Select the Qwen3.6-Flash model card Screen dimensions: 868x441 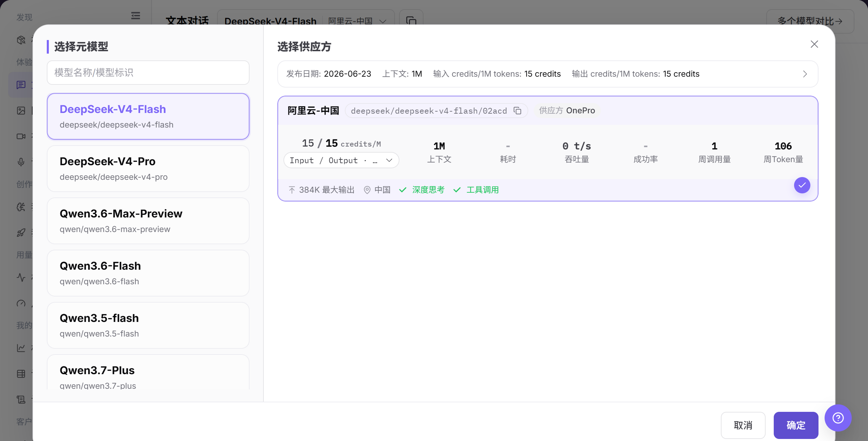(x=148, y=273)
